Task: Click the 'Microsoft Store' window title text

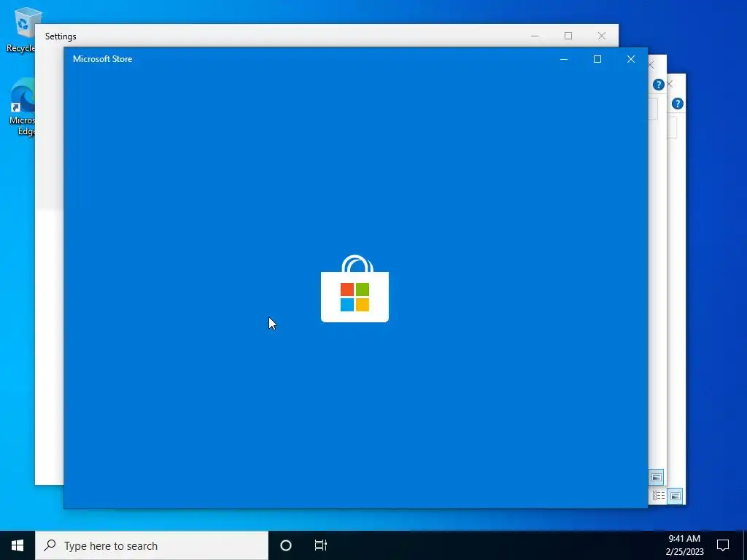Action: tap(102, 59)
